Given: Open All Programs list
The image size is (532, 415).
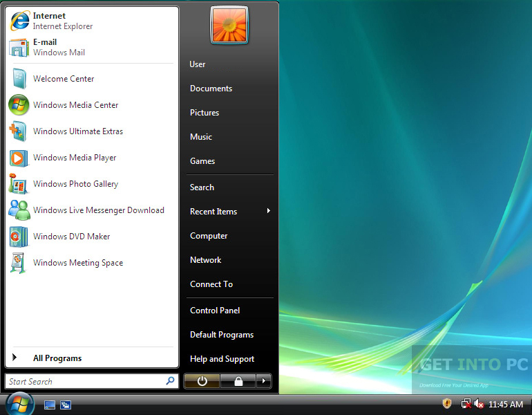Looking at the screenshot, I should coord(57,358).
